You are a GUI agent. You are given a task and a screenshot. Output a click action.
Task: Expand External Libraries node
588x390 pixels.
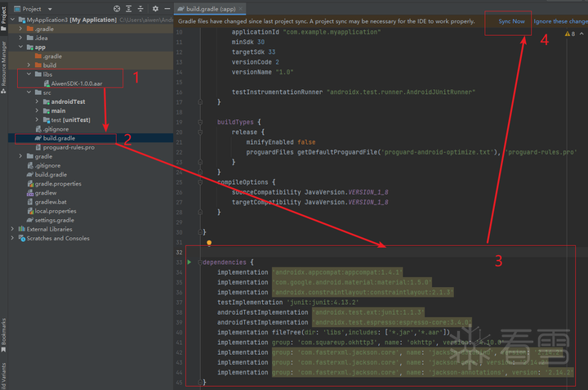point(13,229)
